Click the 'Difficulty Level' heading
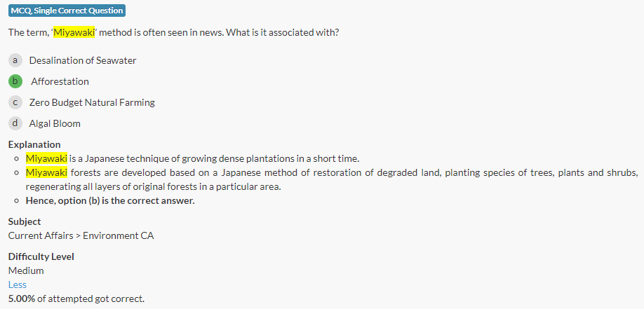Viewport: 644px width, 309px height. [41, 256]
